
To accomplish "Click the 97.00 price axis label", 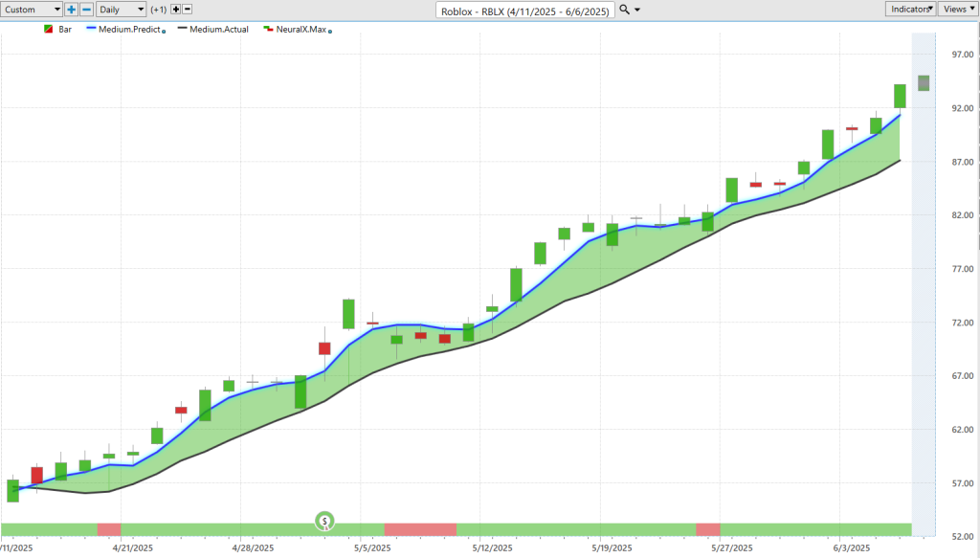I will [x=963, y=55].
